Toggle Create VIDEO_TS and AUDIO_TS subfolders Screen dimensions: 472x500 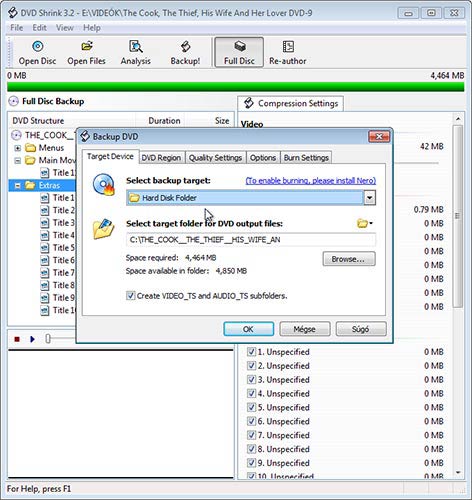pos(130,296)
